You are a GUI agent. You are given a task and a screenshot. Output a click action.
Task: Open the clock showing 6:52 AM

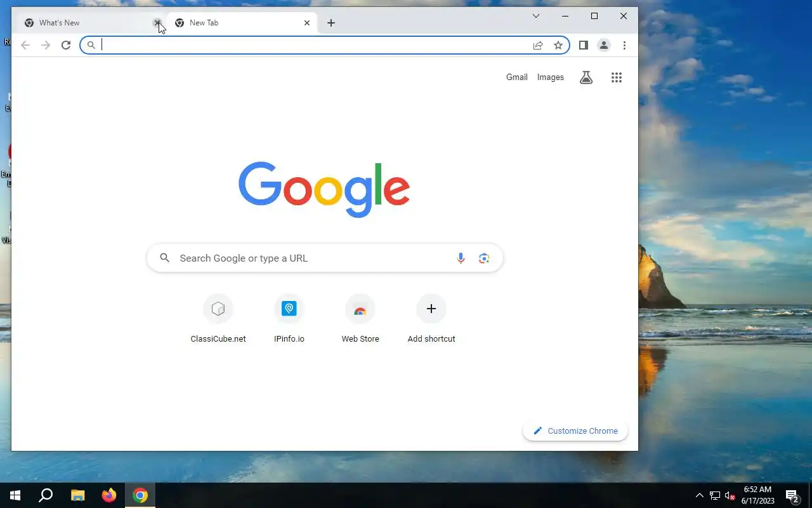[x=758, y=495]
